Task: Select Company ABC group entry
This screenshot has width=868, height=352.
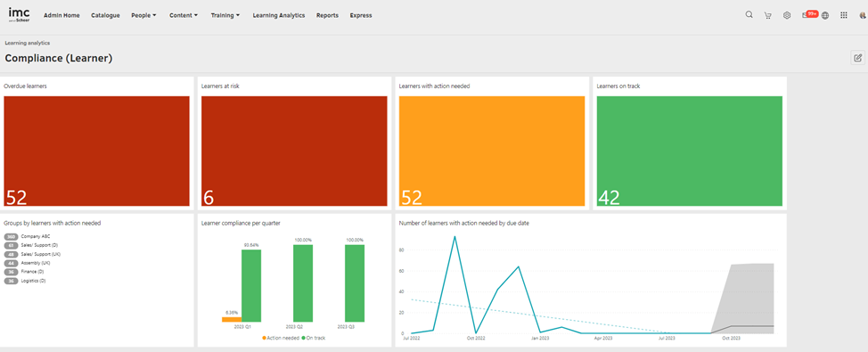Action: (27, 236)
